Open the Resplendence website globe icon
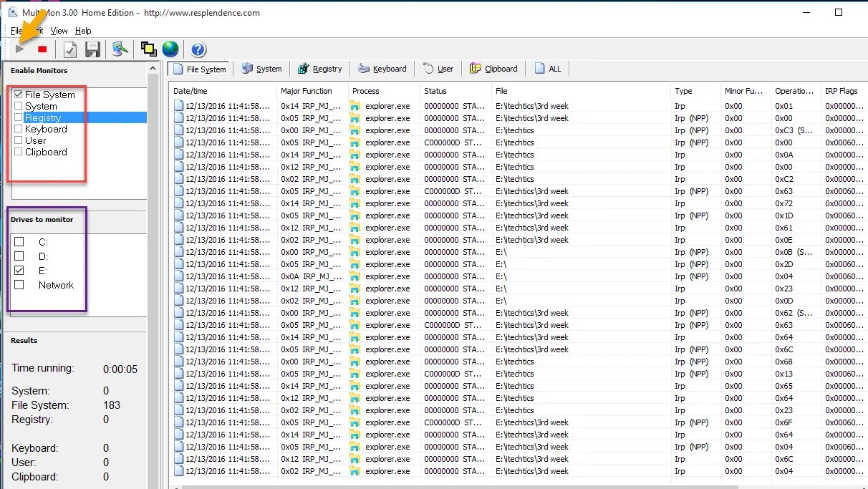This screenshot has width=868, height=489. point(170,49)
